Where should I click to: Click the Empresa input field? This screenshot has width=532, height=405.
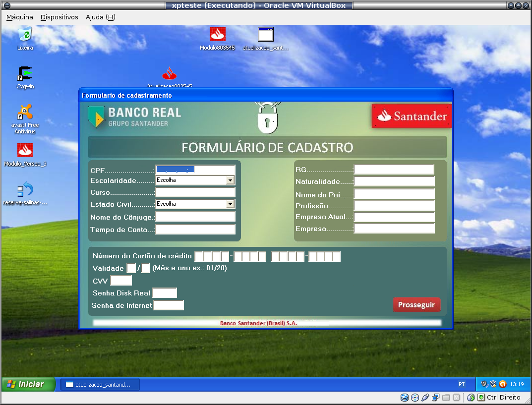394,229
